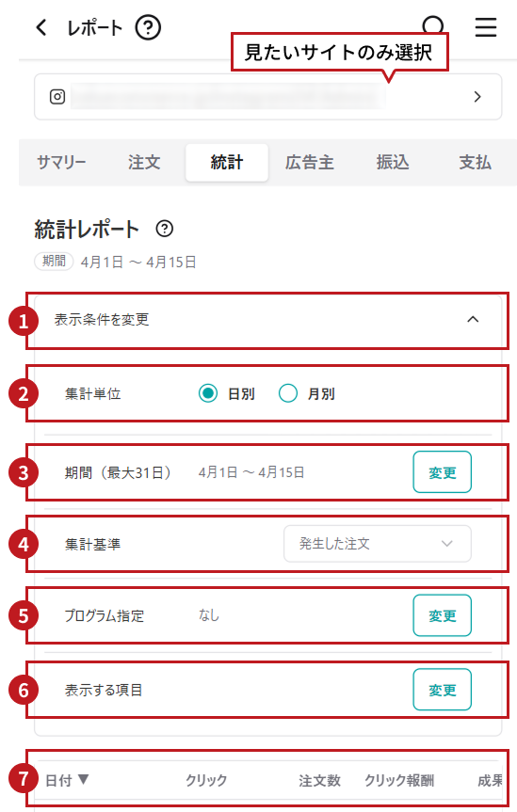Collapse the 表示条件を変更 panel

point(473,320)
